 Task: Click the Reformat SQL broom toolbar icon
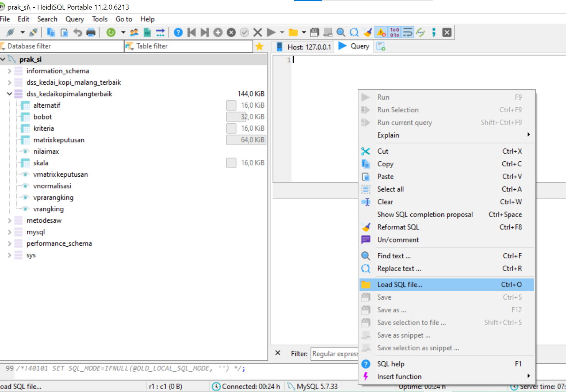368,33
